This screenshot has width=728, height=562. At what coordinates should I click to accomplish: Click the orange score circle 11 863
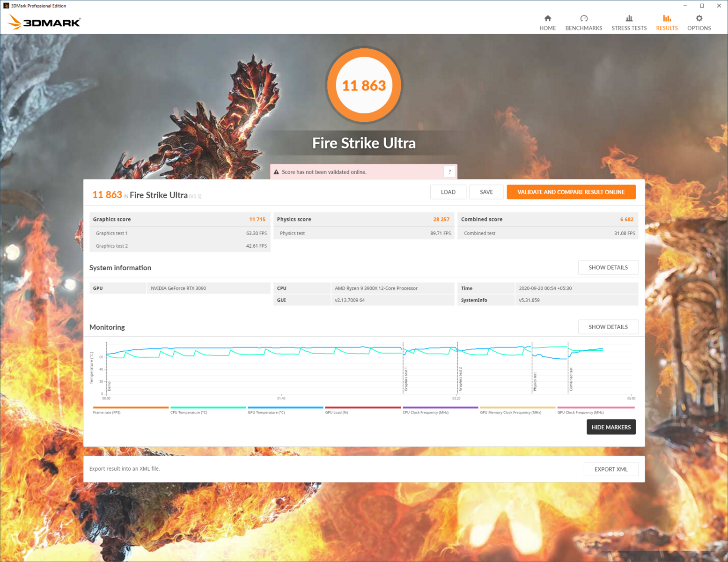(x=364, y=85)
